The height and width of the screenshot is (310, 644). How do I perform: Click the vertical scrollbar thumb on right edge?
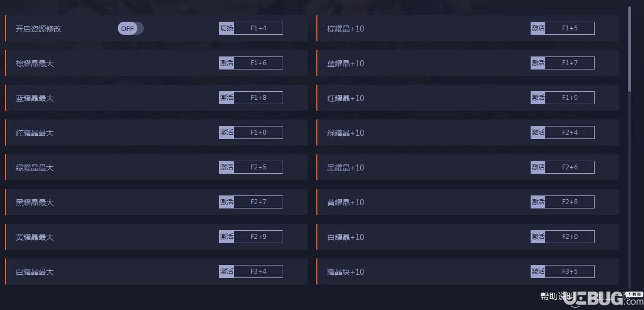(629, 49)
